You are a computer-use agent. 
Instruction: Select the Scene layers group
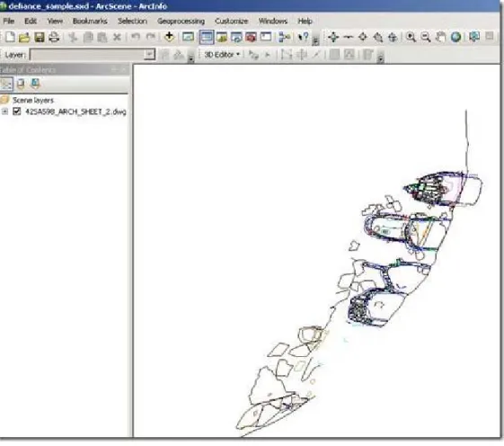(x=33, y=101)
